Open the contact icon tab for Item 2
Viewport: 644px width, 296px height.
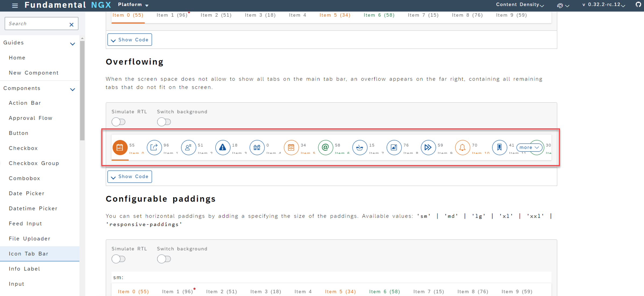coord(188,147)
